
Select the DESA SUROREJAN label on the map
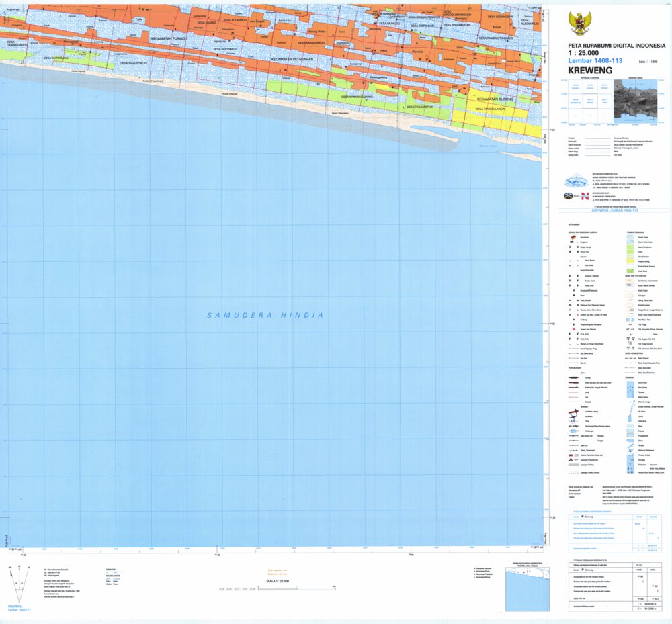[57, 58]
